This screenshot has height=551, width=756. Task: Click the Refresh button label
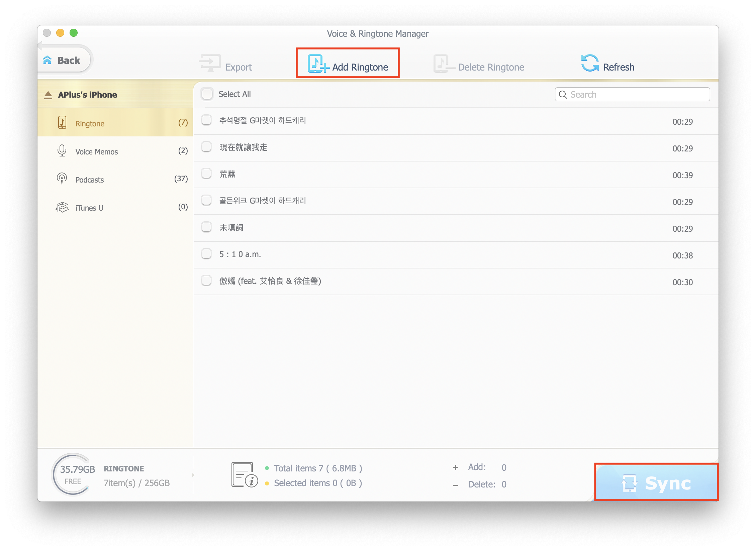pos(619,67)
